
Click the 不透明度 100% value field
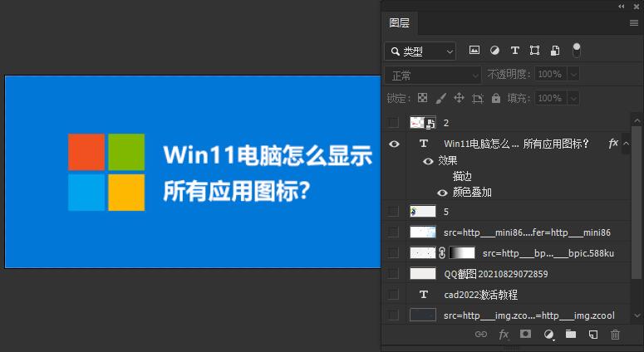tap(551, 74)
